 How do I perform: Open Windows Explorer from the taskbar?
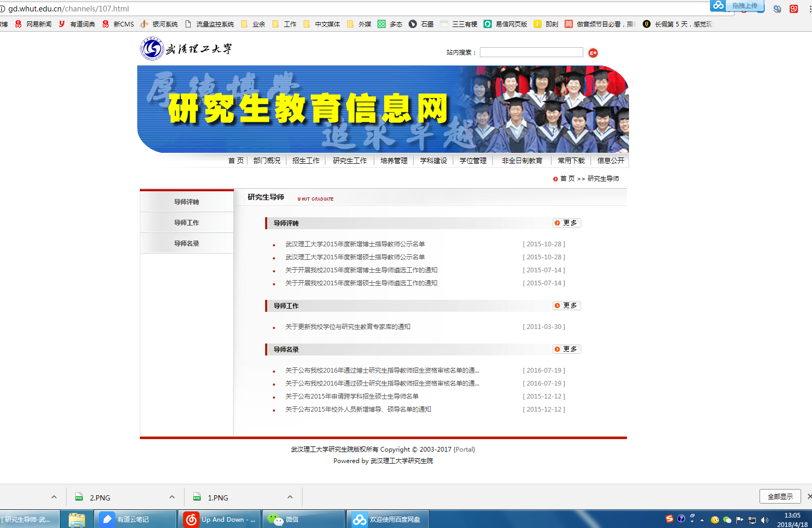77,519
